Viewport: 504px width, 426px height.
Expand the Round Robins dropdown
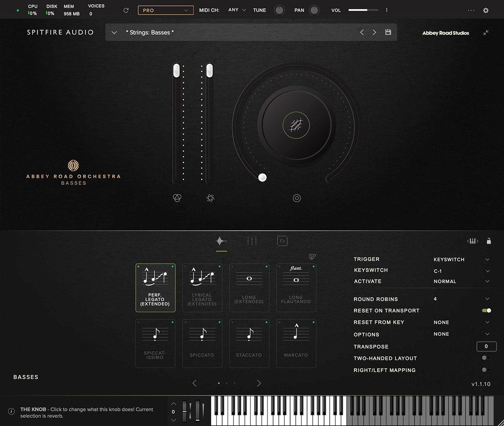[487, 299]
